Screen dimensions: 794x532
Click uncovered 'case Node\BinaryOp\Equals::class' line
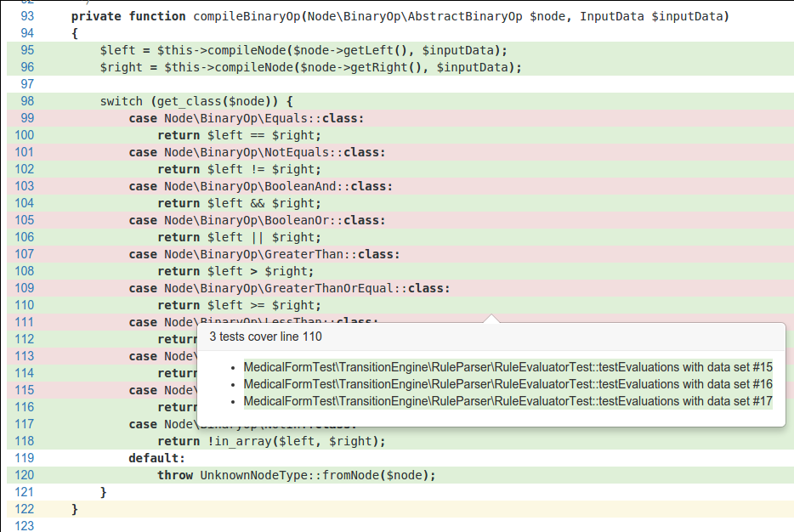click(x=247, y=118)
